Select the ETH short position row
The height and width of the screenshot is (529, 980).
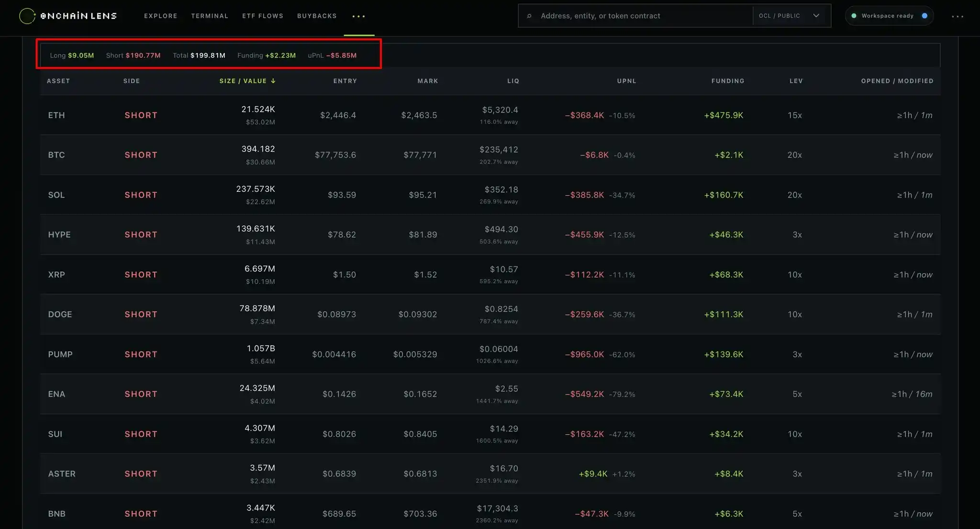point(490,115)
